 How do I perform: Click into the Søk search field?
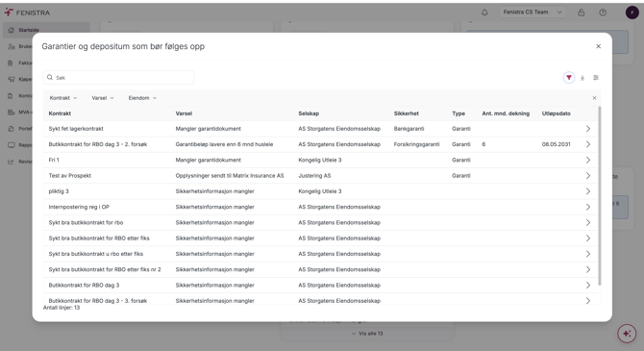tap(118, 77)
